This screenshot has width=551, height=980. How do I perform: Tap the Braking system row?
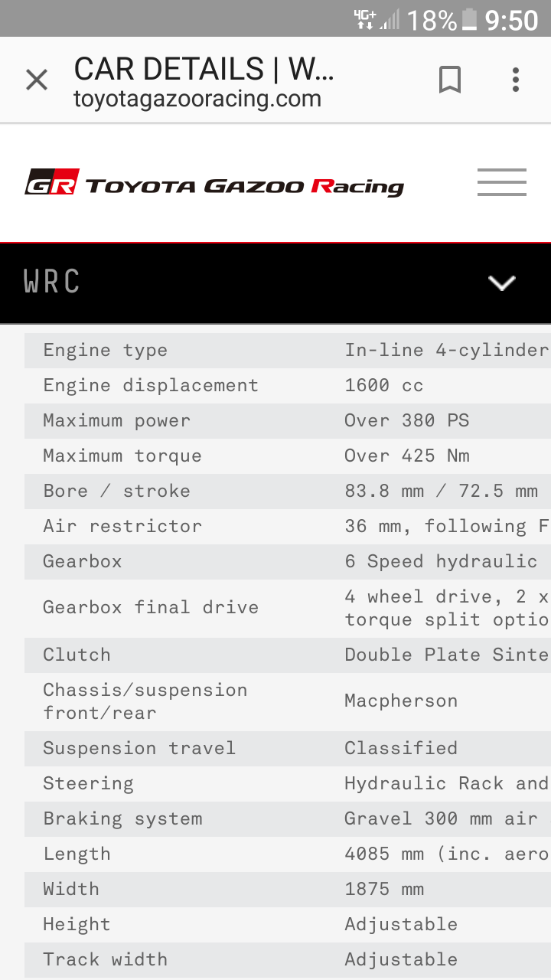(x=288, y=818)
